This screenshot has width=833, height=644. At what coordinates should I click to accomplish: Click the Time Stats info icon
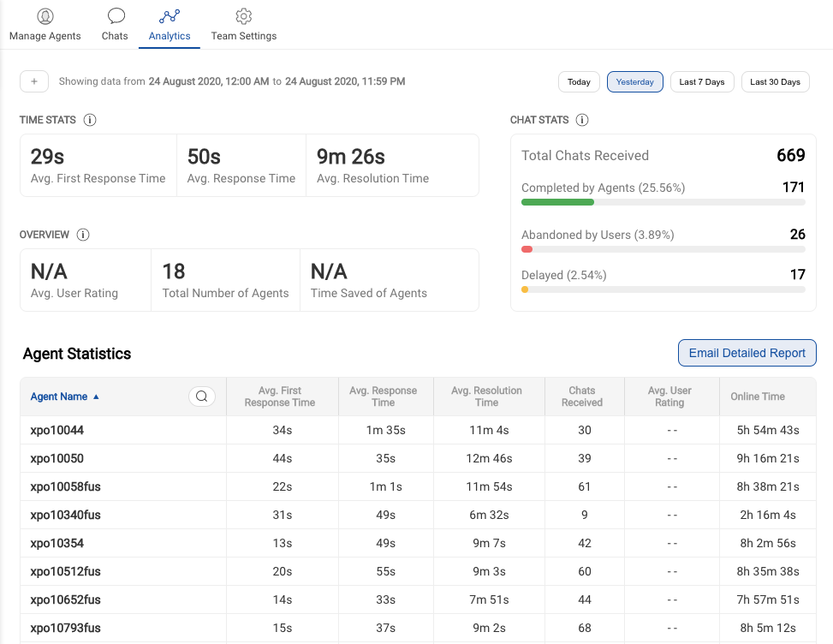point(90,120)
